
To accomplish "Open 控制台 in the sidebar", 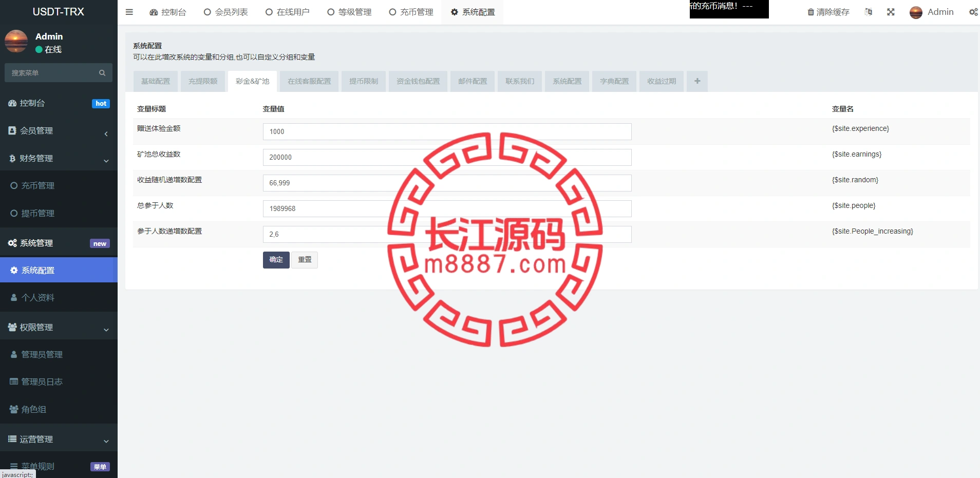I will point(59,103).
